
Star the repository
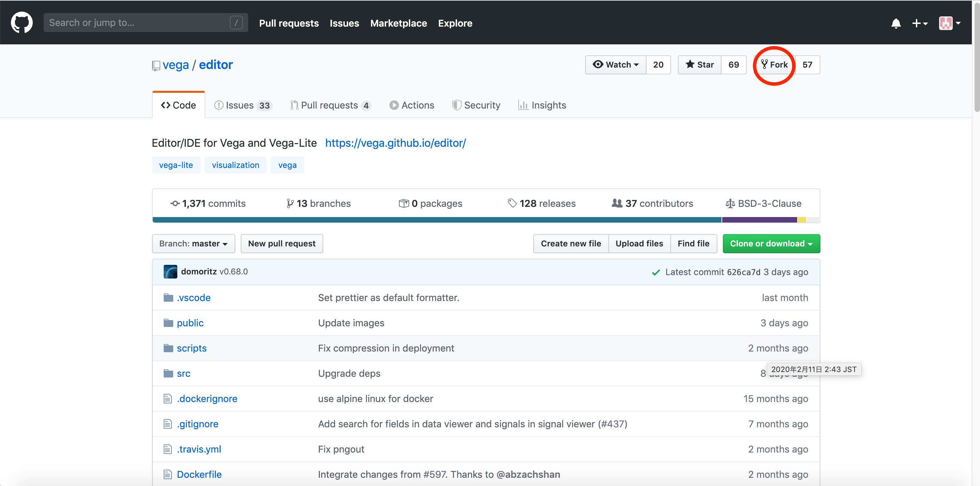pos(699,65)
